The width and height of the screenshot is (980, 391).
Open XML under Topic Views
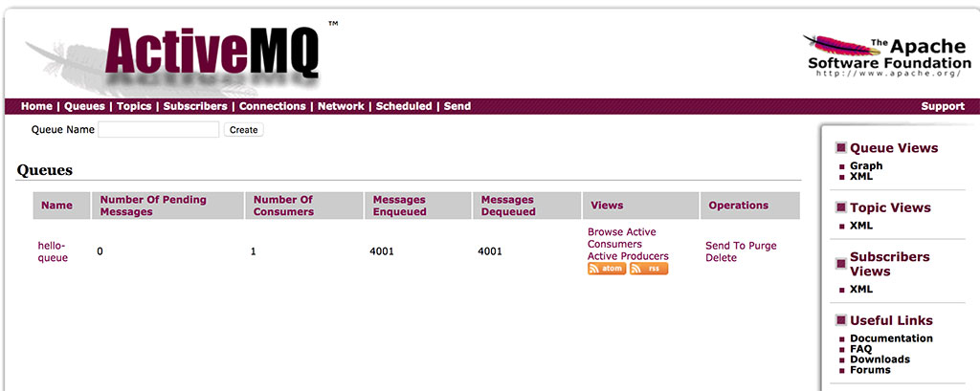(861, 226)
